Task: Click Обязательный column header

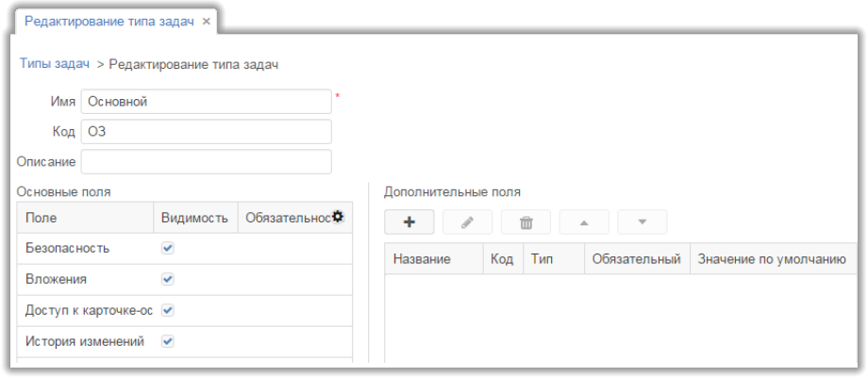Action: pyautogui.click(x=637, y=258)
